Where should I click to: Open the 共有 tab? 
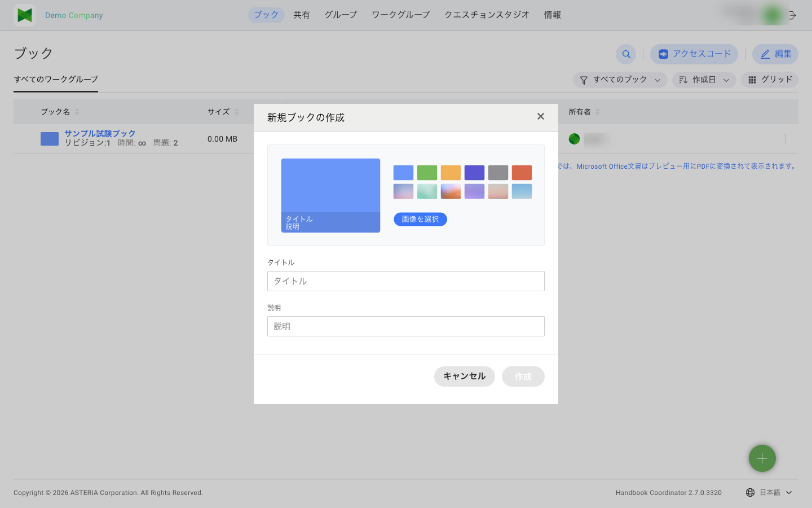pos(302,15)
